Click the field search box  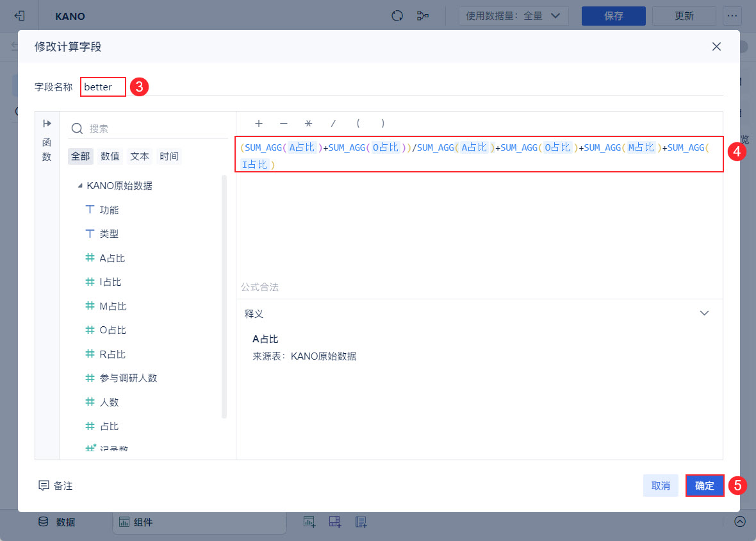pyautogui.click(x=148, y=128)
